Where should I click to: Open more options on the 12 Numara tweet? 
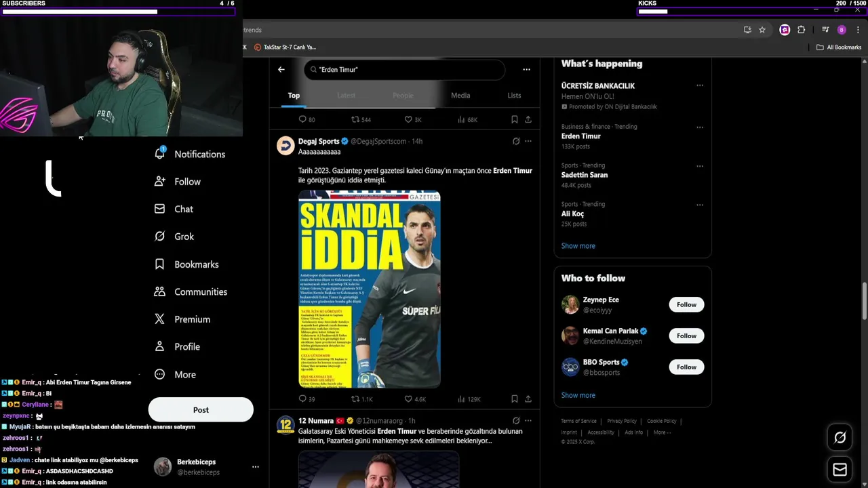point(528,420)
